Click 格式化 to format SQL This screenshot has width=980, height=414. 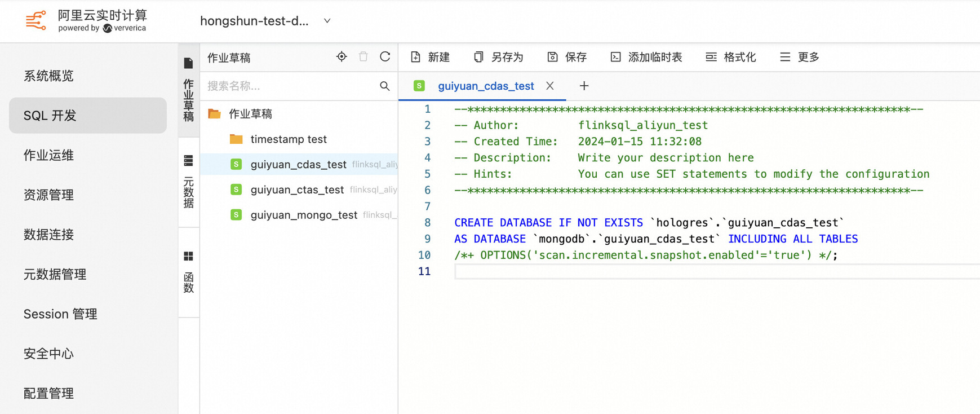(x=731, y=57)
